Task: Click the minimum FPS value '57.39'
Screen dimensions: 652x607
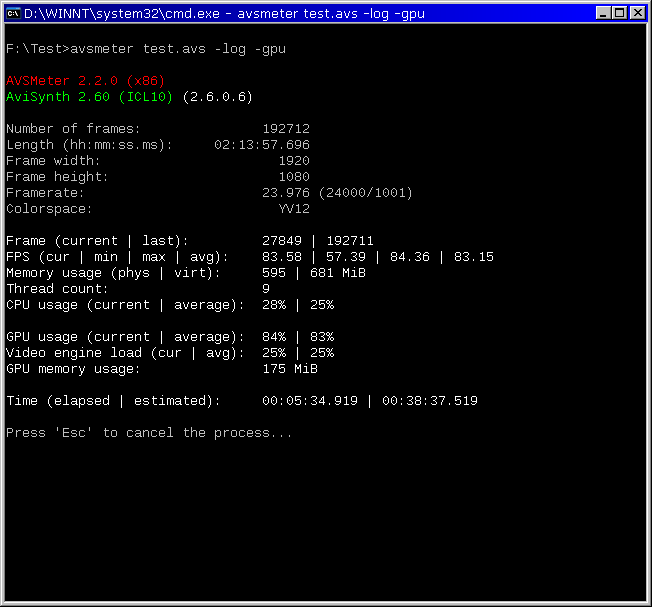Action: [346, 257]
